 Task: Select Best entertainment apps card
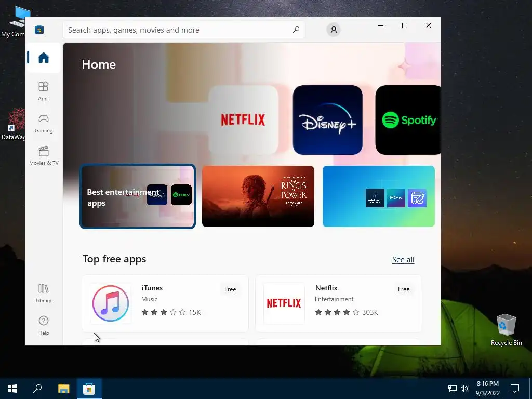[x=137, y=196]
